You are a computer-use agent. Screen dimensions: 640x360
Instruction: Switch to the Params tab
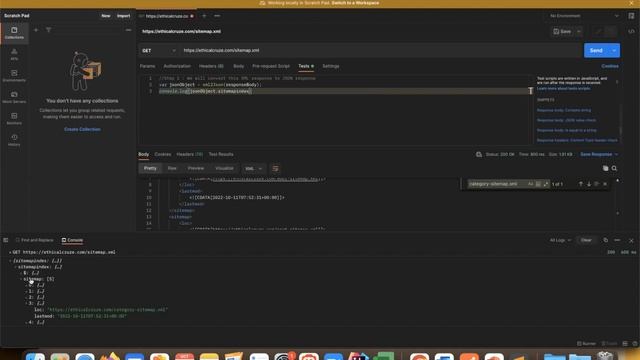tap(147, 66)
